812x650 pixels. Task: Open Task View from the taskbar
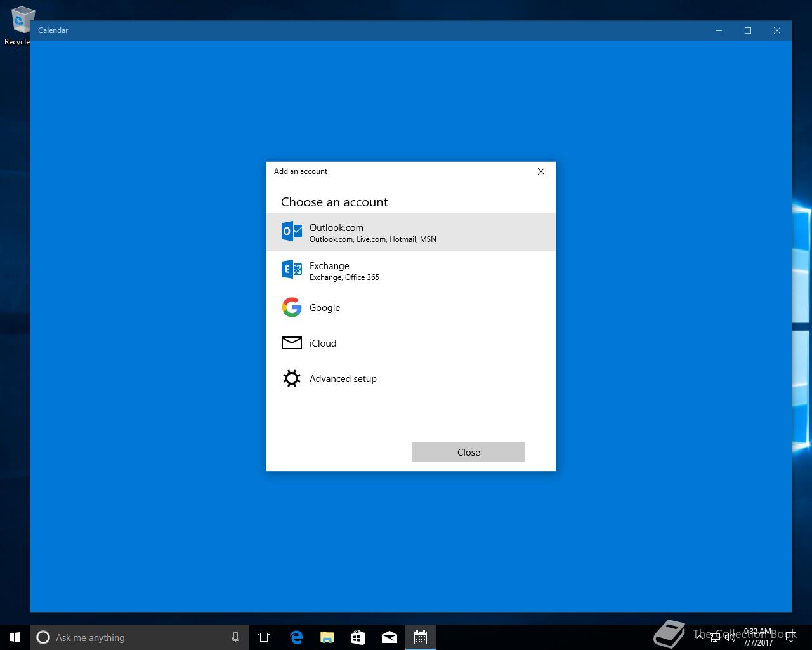click(264, 637)
